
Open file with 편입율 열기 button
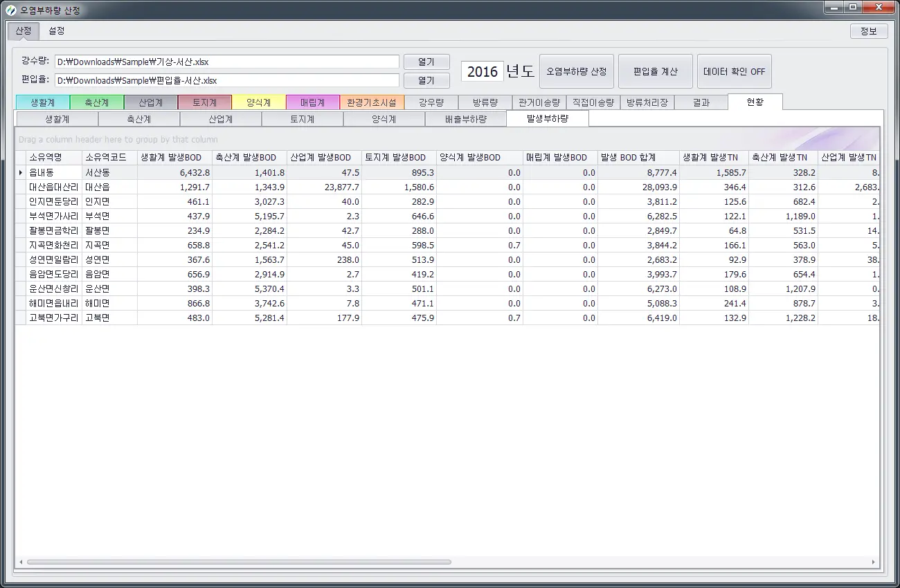tap(426, 80)
